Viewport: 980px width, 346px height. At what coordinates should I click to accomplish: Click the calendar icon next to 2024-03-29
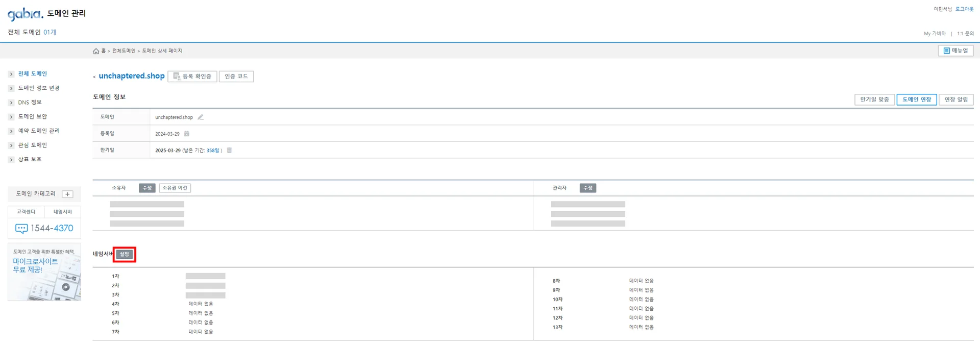187,134
